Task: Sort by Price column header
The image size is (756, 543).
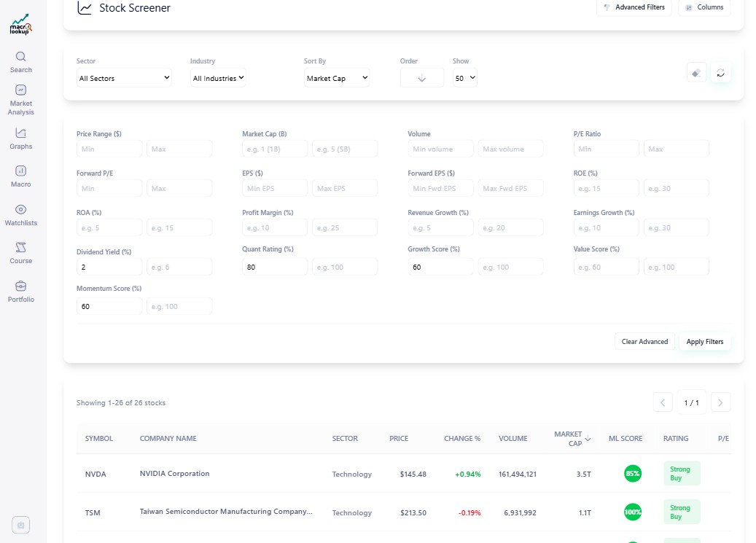Action: (399, 438)
